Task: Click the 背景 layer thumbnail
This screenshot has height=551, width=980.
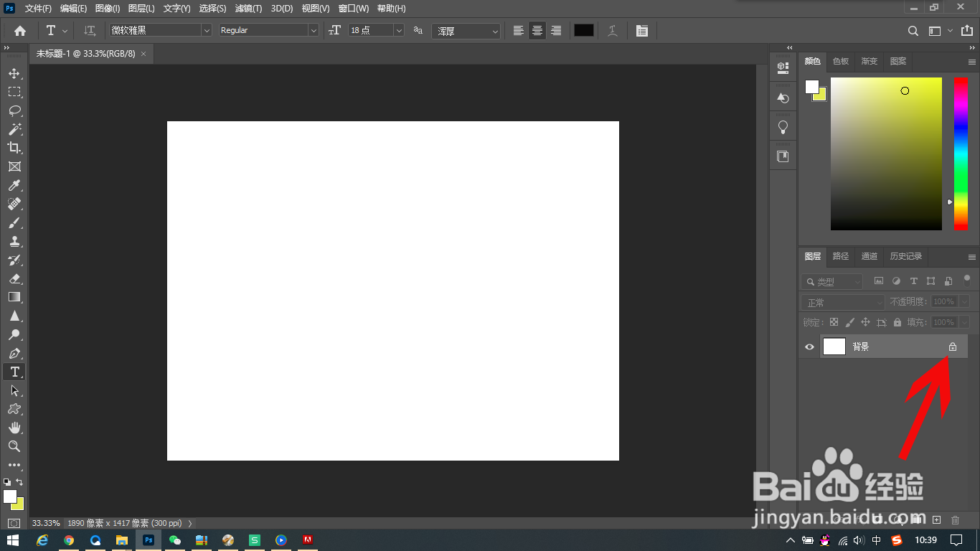Action: click(x=834, y=347)
